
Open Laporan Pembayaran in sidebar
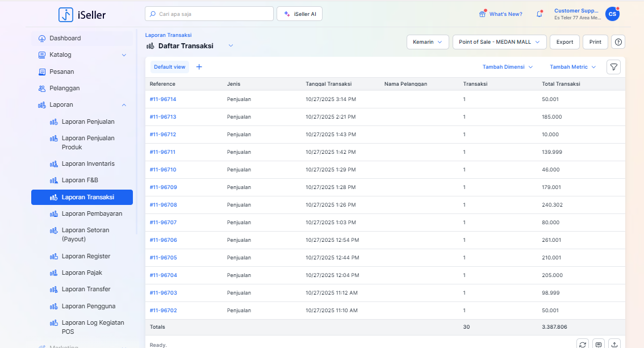coord(91,214)
